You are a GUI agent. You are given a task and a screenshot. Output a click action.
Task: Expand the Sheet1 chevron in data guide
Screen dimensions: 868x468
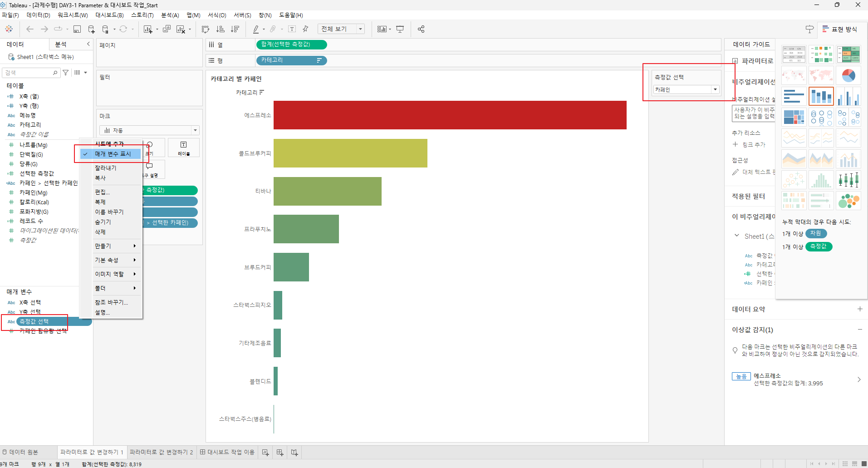[x=736, y=236]
